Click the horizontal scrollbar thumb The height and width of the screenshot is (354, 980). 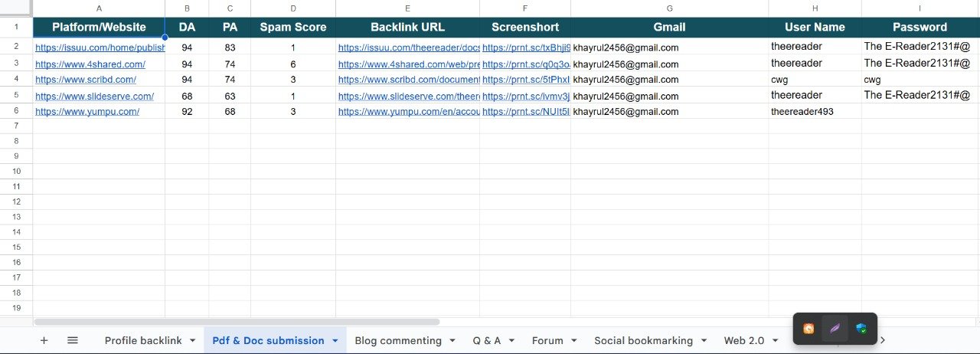(x=237, y=322)
